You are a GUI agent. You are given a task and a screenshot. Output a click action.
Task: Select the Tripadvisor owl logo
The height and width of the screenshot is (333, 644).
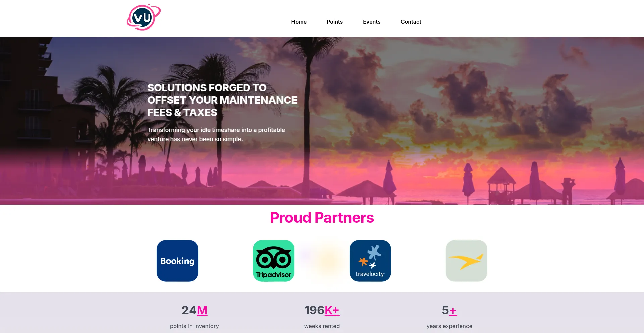point(274,261)
